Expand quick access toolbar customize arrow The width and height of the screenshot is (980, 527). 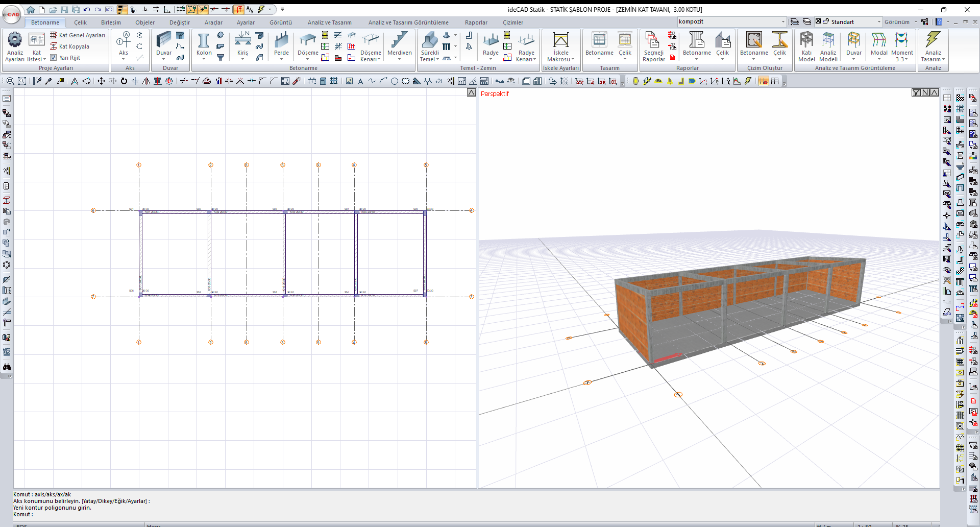point(282,10)
